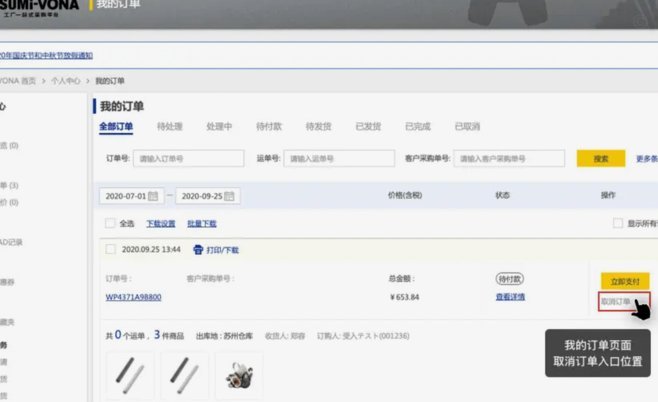Open the end date calendar icon
This screenshot has width=658, height=402.
click(x=229, y=196)
